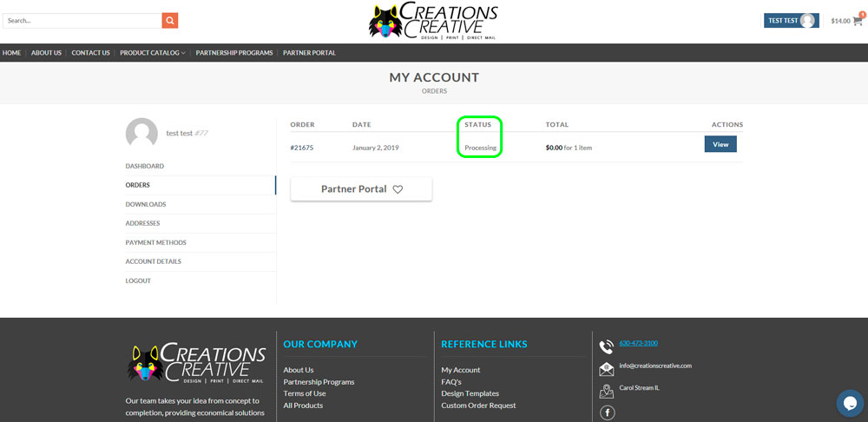Click the orange search magnifier button
The image size is (868, 422).
point(170,20)
